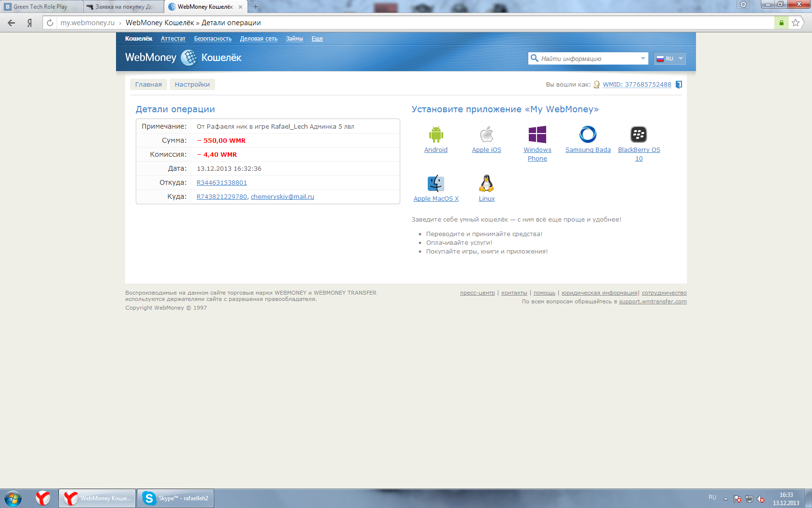Click the Yandex Я home button
This screenshot has width=812, height=508.
29,23
